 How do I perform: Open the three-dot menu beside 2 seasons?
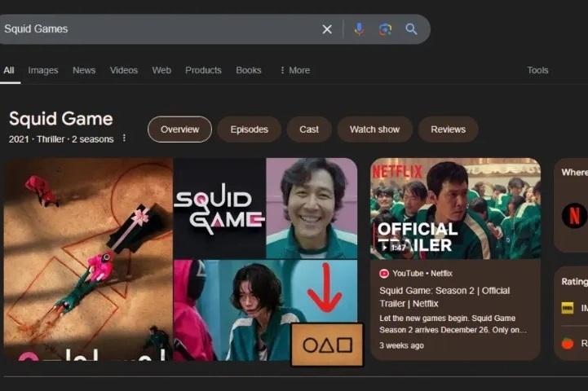[124, 138]
